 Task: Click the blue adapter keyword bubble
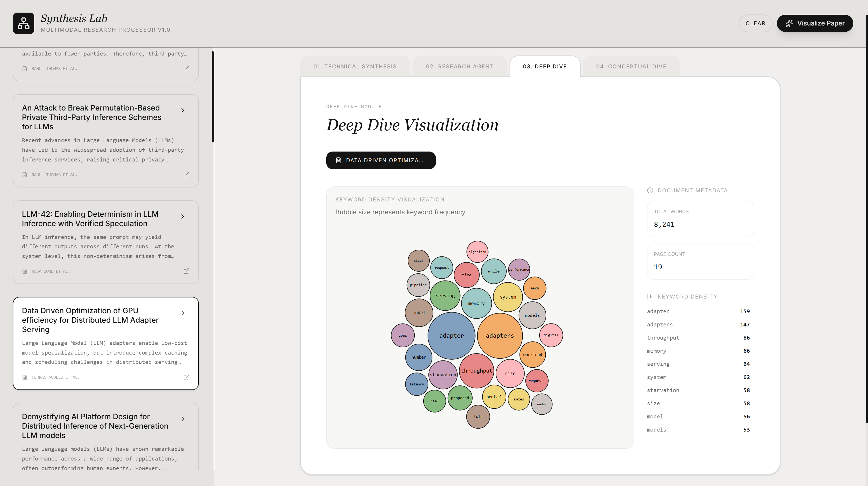click(451, 336)
